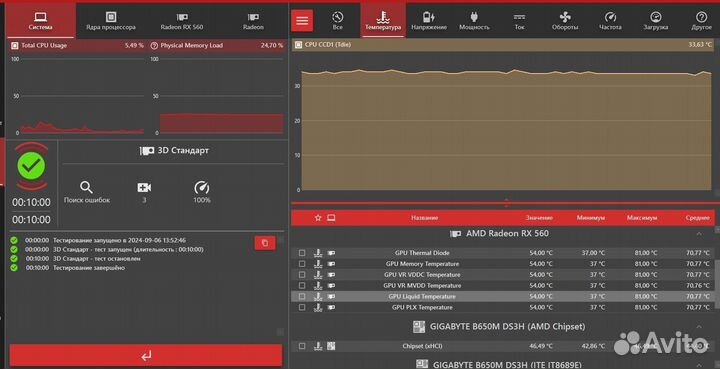720x369 pixels.
Task: Click the Тестирование запущено log entry
Action: click(119, 240)
